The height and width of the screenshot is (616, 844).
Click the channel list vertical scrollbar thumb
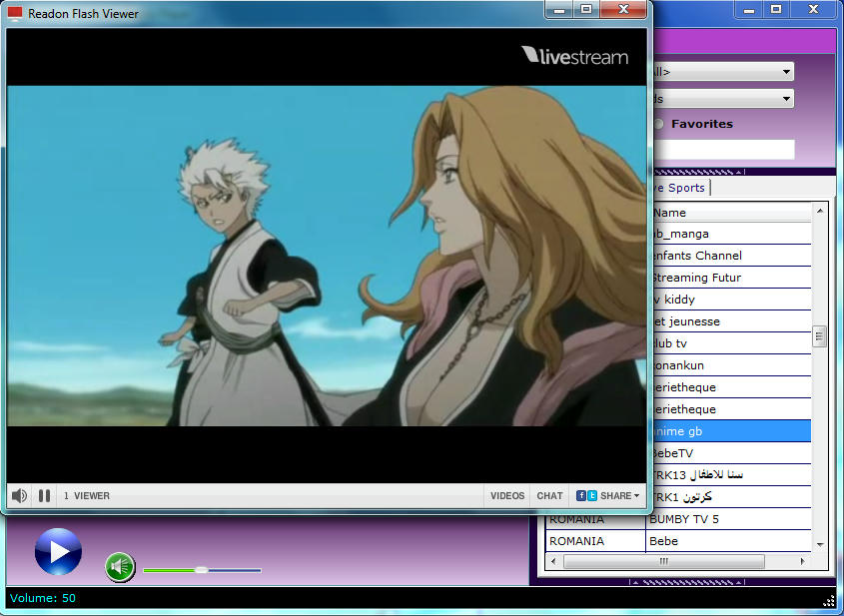[x=820, y=336]
